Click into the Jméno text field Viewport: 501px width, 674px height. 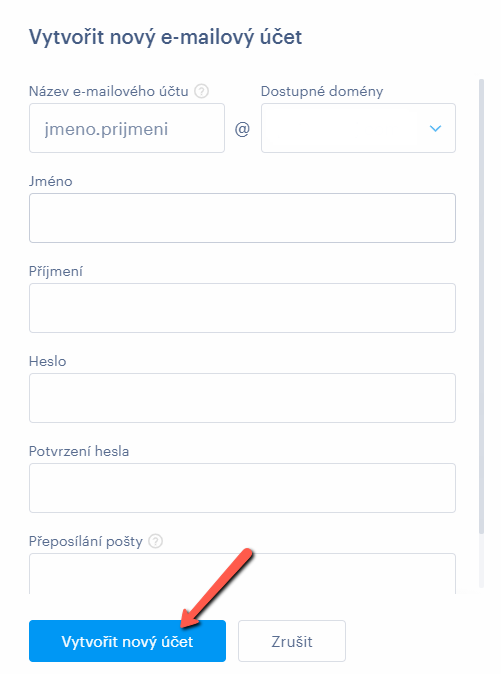click(x=242, y=218)
